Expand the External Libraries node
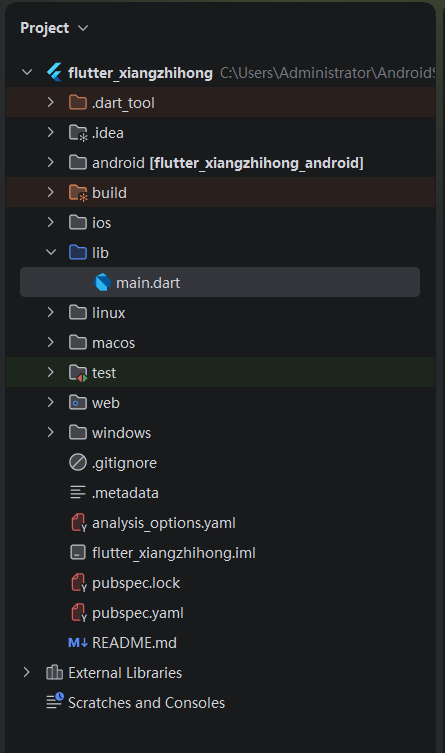The width and height of the screenshot is (445, 753). [27, 673]
